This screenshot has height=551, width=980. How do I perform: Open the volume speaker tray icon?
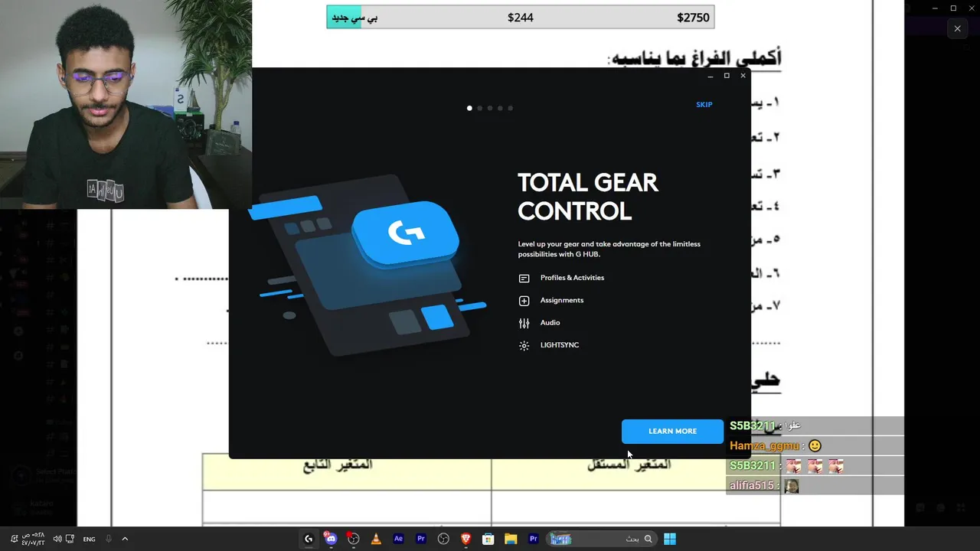(x=57, y=539)
